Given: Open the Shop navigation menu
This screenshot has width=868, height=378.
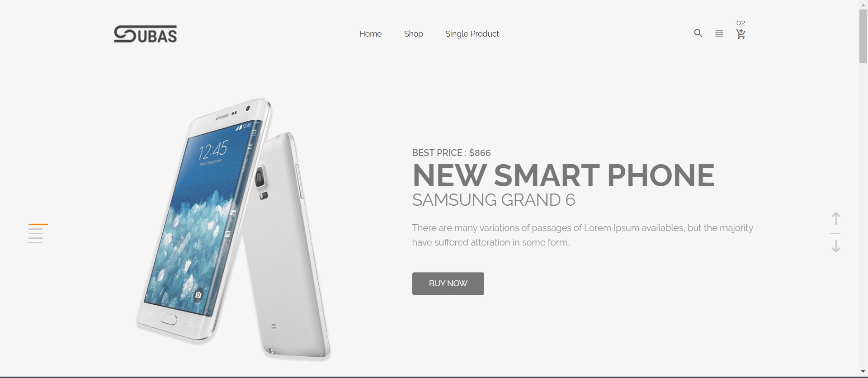Looking at the screenshot, I should (413, 34).
